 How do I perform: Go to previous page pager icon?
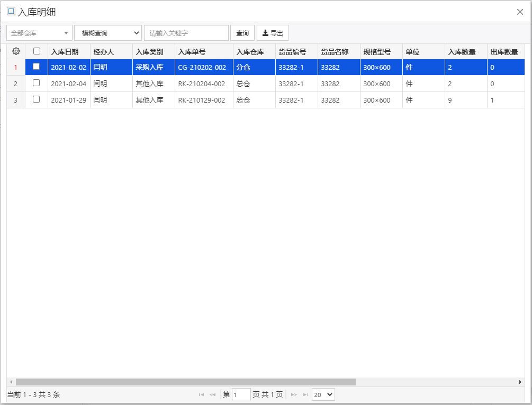point(213,394)
